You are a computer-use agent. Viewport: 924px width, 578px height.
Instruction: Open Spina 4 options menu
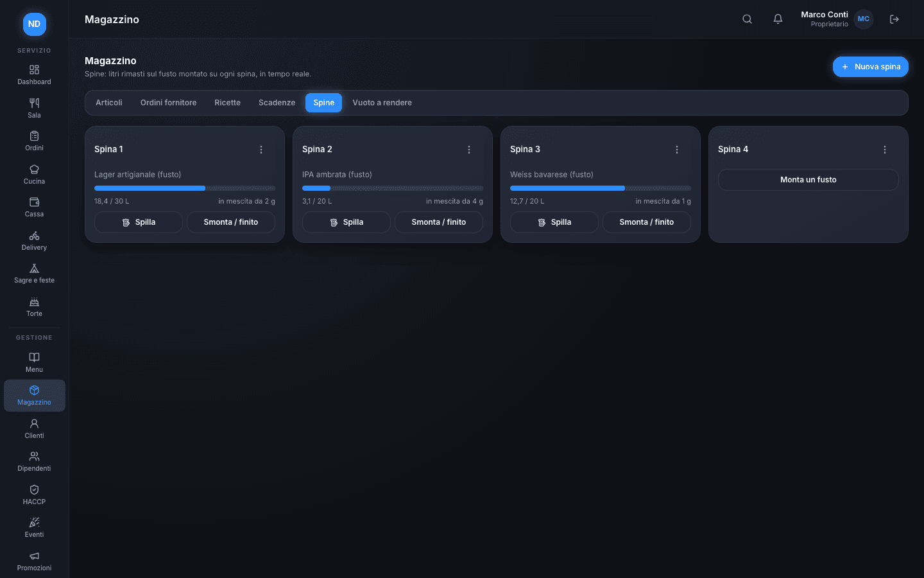(885, 150)
